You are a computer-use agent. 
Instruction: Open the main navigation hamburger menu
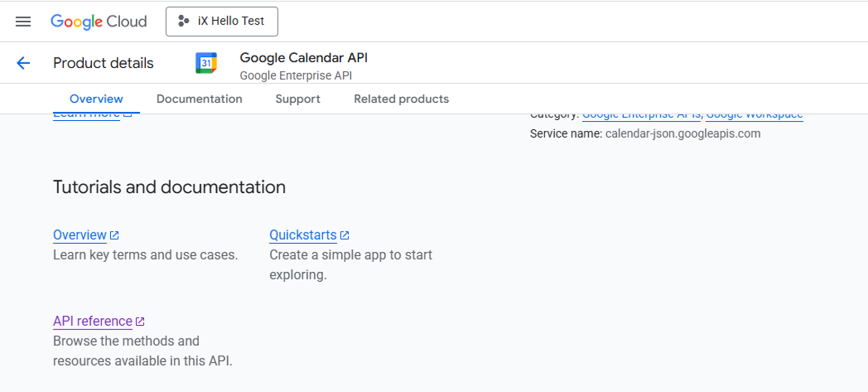(23, 22)
